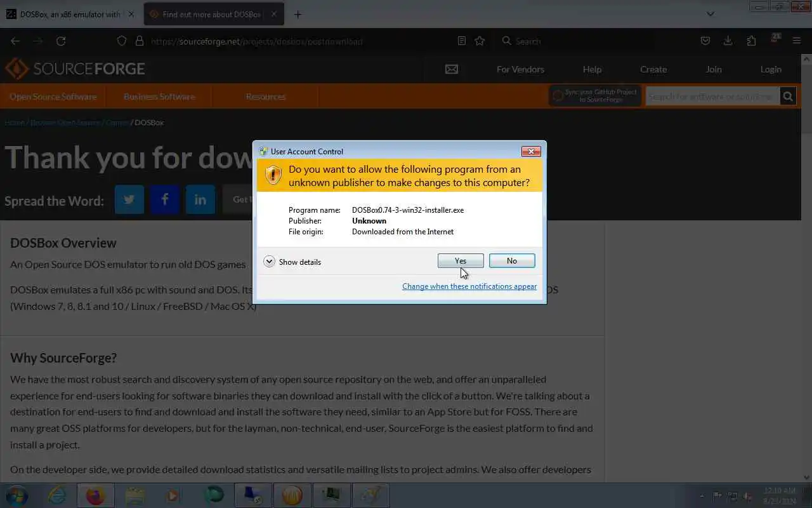Click No in the User Account Control dialog
812x508 pixels.
coord(512,261)
